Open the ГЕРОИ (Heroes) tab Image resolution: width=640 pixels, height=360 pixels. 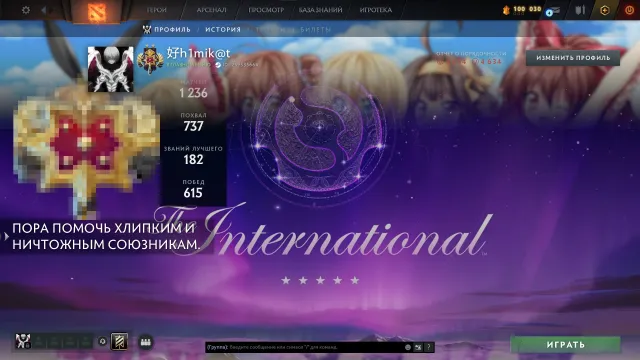(x=157, y=10)
